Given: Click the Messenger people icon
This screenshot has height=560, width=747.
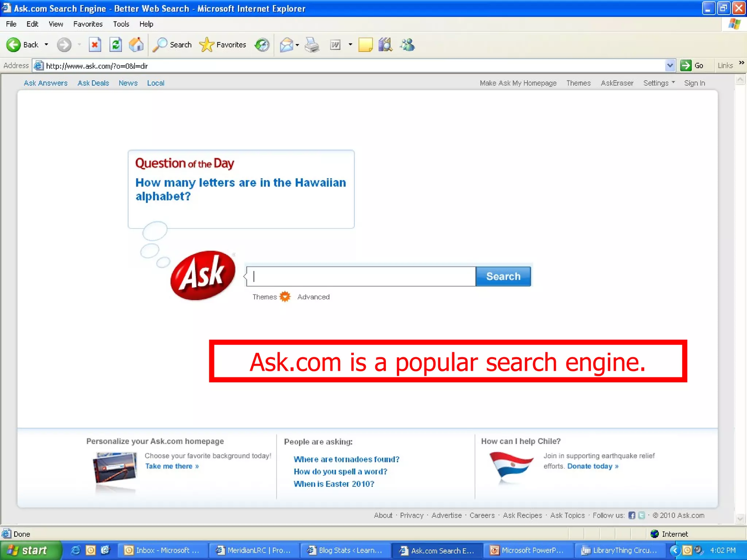Looking at the screenshot, I should (407, 45).
